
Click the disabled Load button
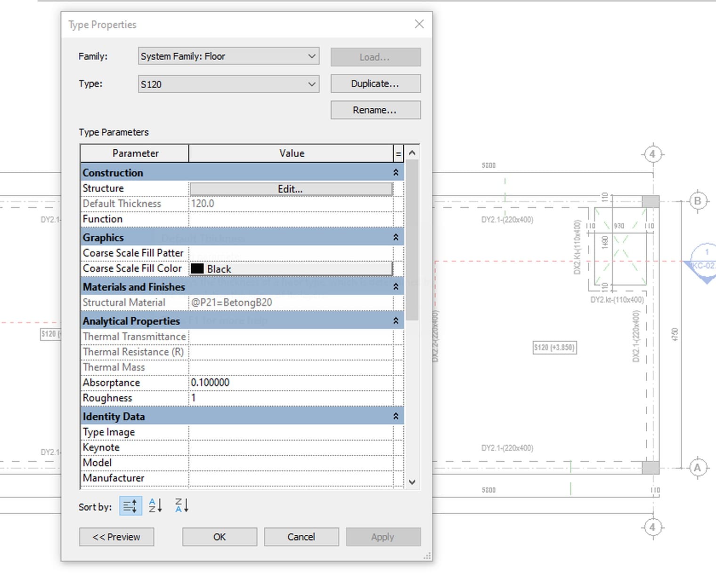click(x=375, y=57)
